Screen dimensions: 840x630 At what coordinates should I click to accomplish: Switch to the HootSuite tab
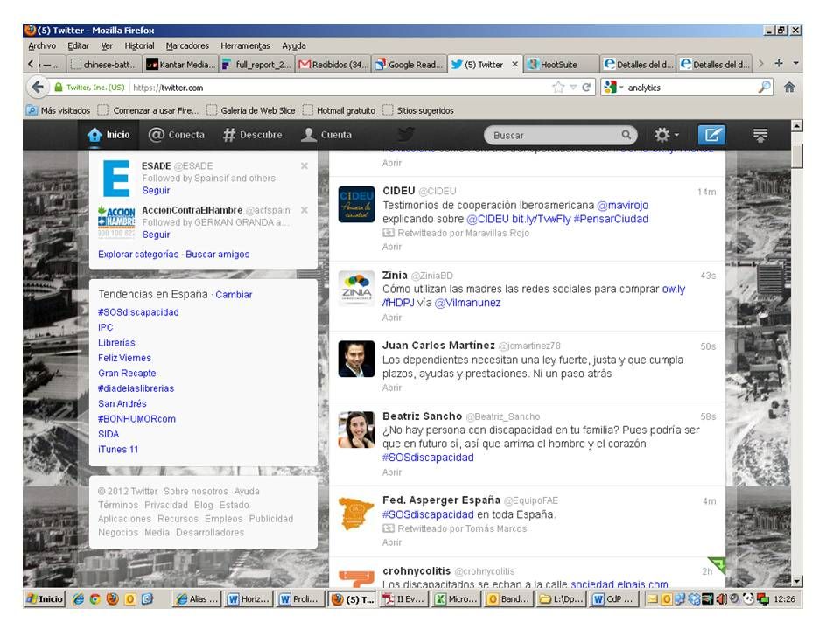(560, 64)
